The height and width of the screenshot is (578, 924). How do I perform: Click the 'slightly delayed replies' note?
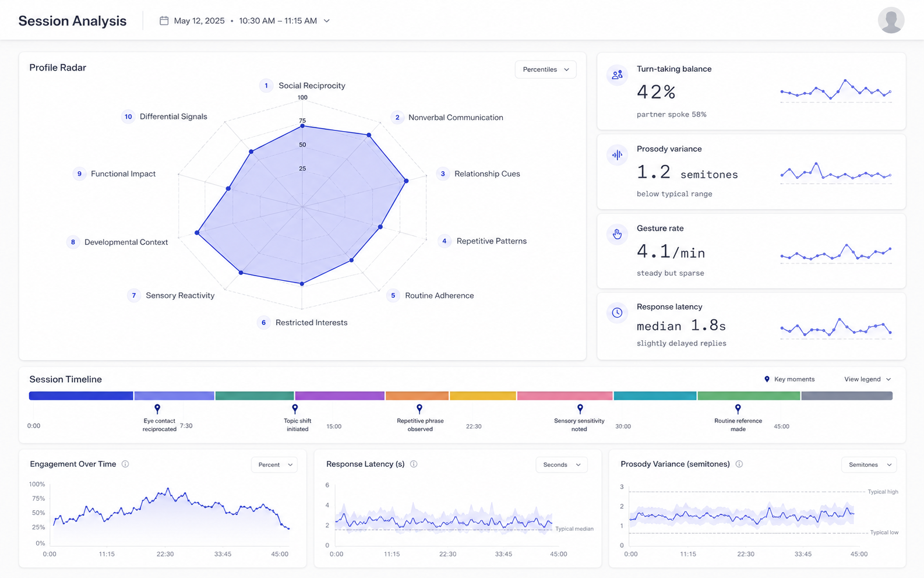[681, 343]
